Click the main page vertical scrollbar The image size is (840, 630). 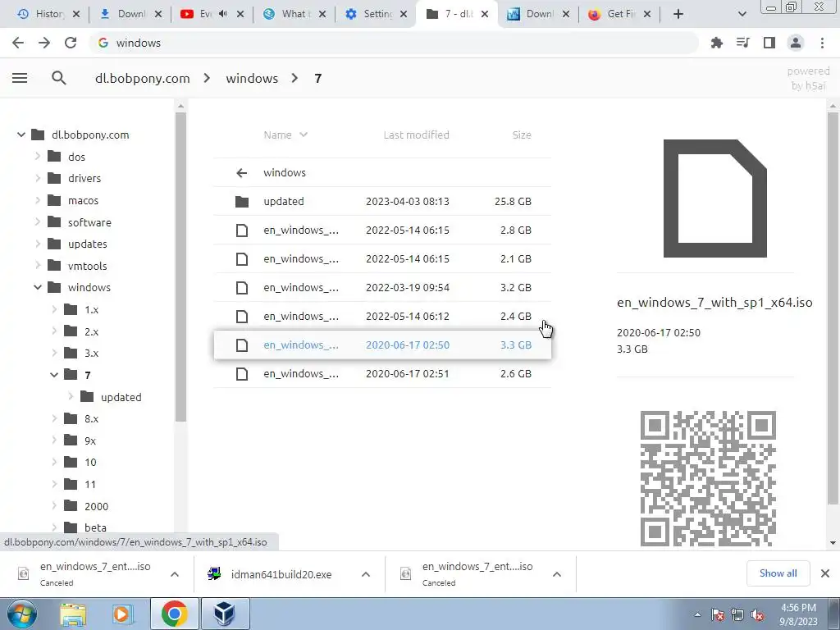(x=833, y=309)
